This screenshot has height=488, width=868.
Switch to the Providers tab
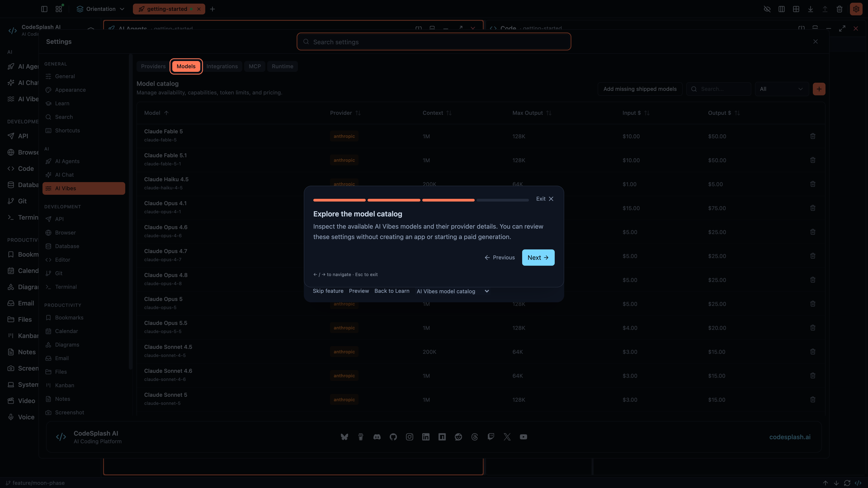[153, 66]
